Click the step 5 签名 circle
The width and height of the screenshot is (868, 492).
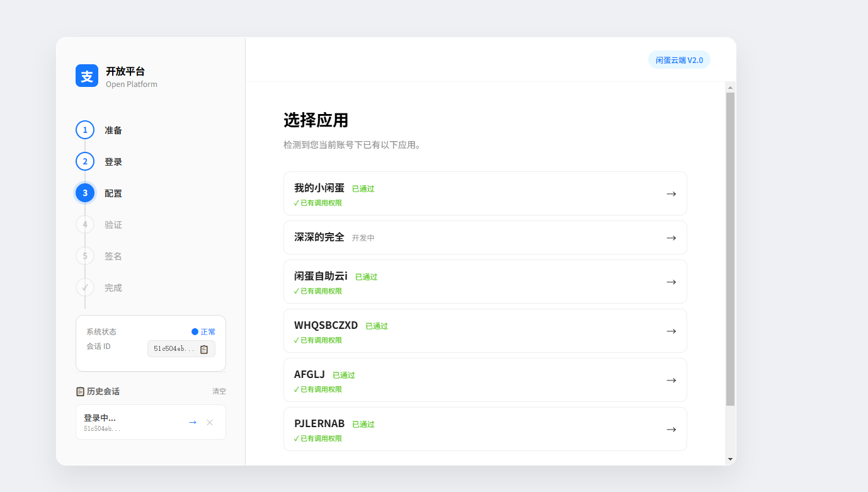coord(85,256)
